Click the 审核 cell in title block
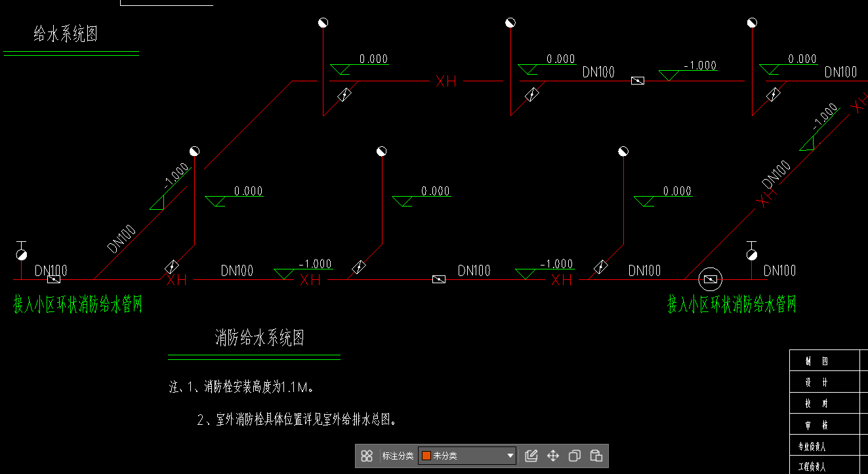This screenshot has height=474, width=868. [824, 425]
